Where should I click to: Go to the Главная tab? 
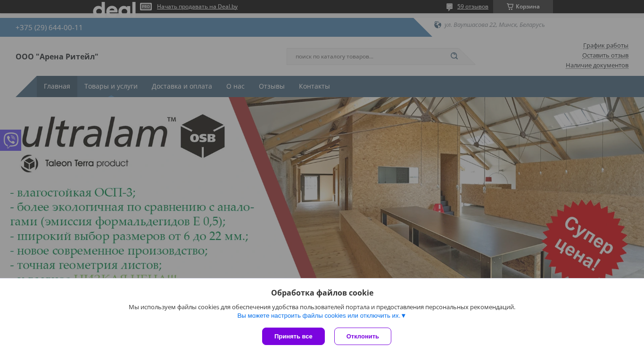click(57, 86)
